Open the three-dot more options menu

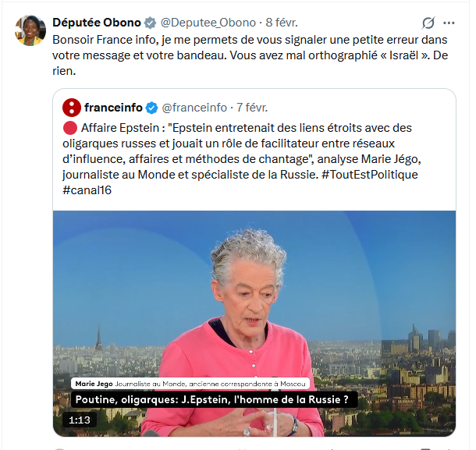tap(449, 23)
